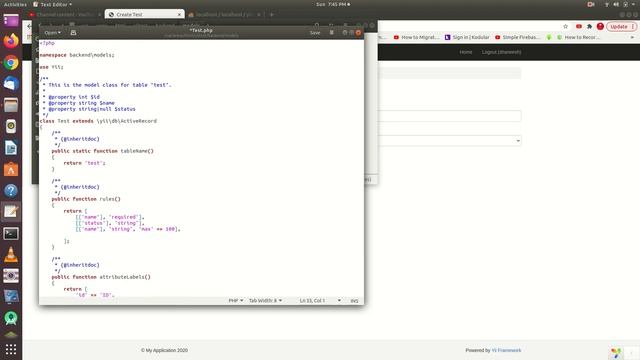This screenshot has width=640, height=360.
Task: Launch Terminal from the dock
Action: [11, 233]
